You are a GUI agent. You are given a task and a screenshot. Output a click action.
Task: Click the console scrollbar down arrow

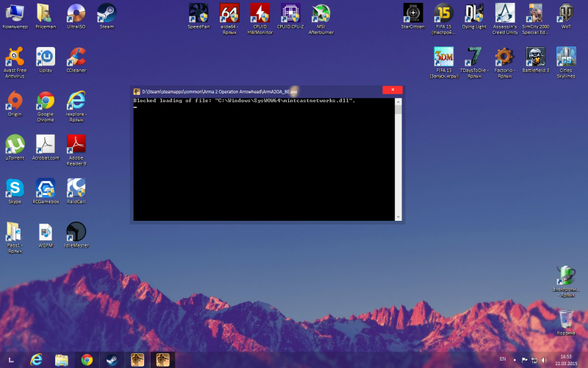click(x=399, y=216)
